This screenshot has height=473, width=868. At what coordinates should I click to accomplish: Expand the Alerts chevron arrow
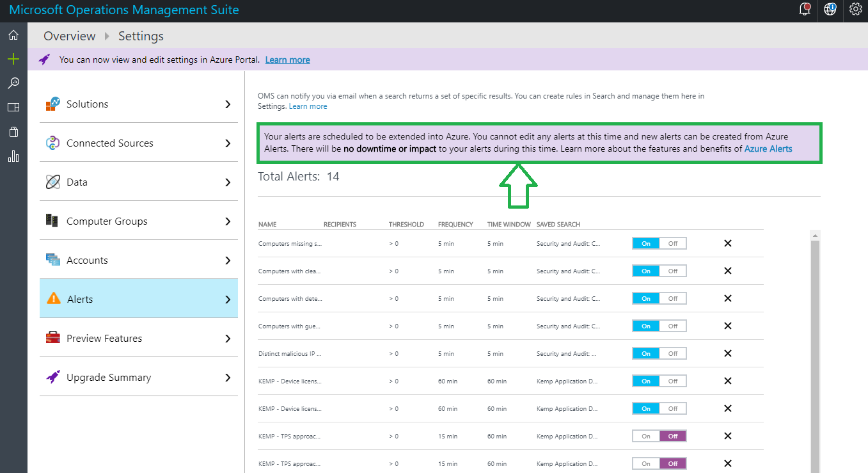[228, 300]
